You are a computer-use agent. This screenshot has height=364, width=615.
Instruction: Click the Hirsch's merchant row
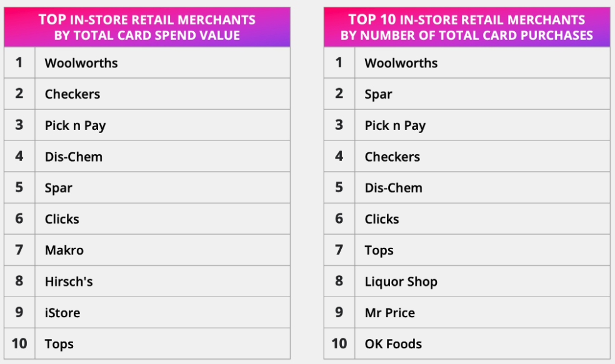(x=69, y=282)
